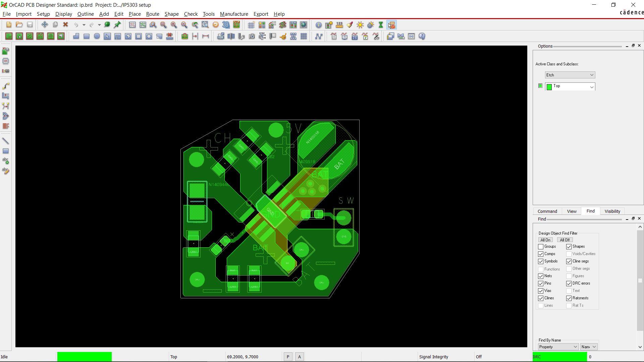The width and height of the screenshot is (644, 362).
Task: Click the 3D viewer toolbar icon
Action: click(226, 25)
